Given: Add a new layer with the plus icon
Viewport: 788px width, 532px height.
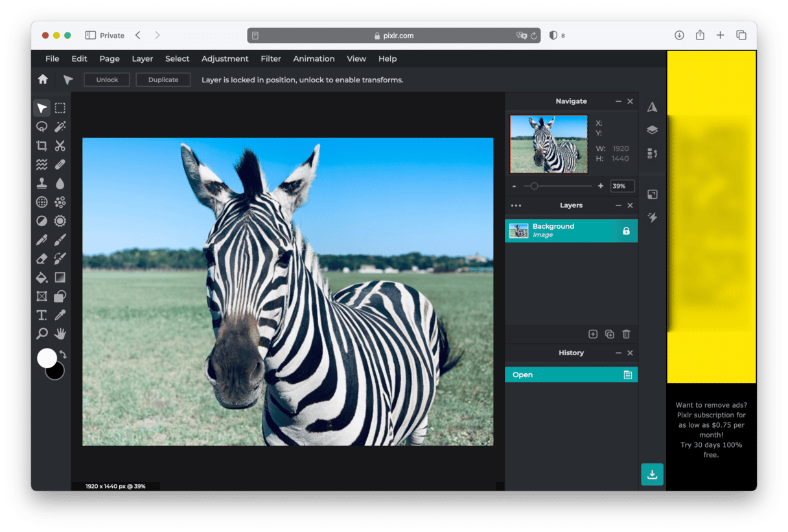Looking at the screenshot, I should 593,334.
